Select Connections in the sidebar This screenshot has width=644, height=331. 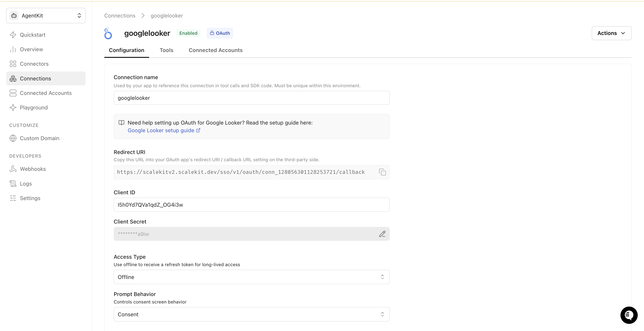click(x=46, y=78)
